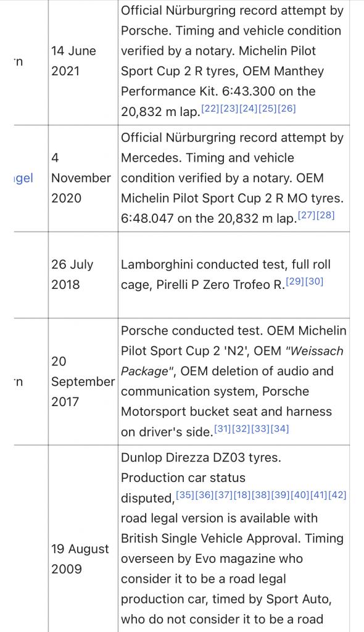The height and width of the screenshot is (632, 364).
Task: Follow the partially visible 'gel' driver link
Action: (24, 178)
